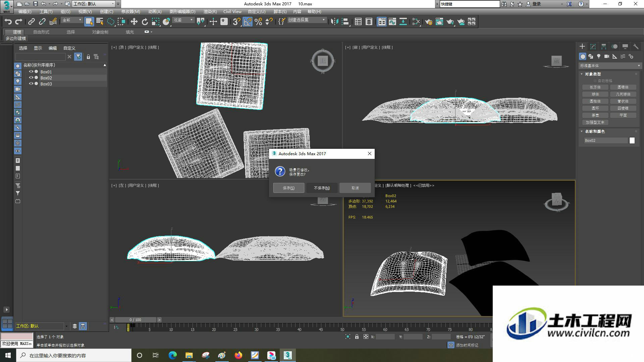This screenshot has height=362, width=644.
Task: Toggle the Spinner Snap button
Action: point(269,22)
